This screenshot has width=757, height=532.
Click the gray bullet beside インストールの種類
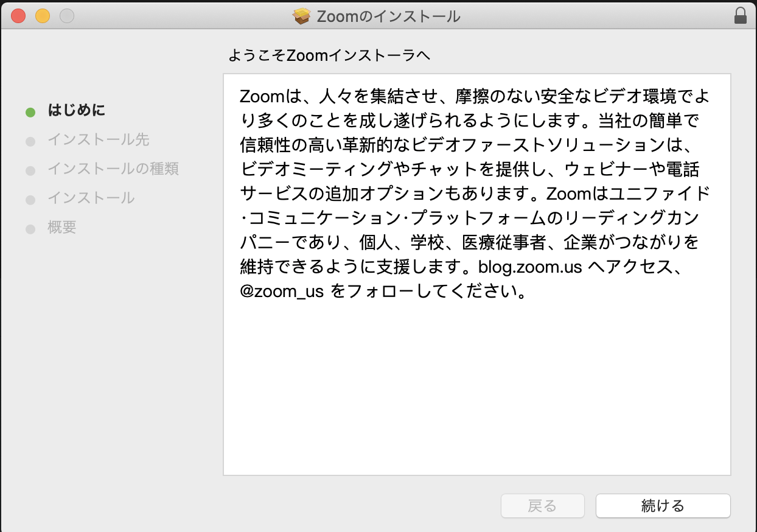[x=30, y=171]
